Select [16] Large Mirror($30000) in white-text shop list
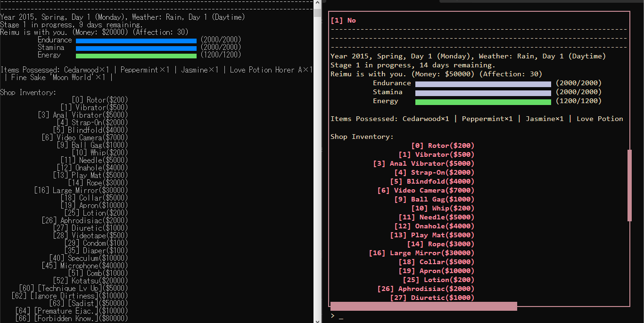Screen dimensions: 644x323 click(x=81, y=190)
